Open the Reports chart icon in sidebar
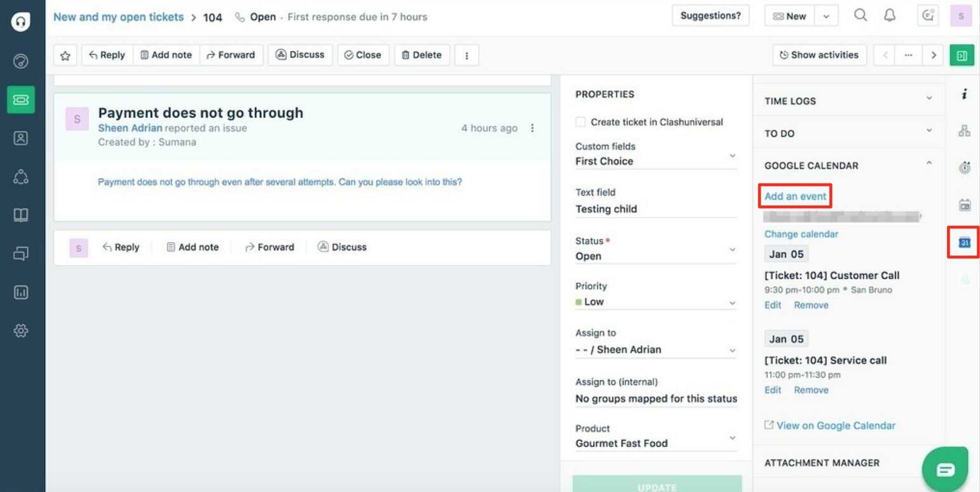980x492 pixels. click(x=21, y=292)
